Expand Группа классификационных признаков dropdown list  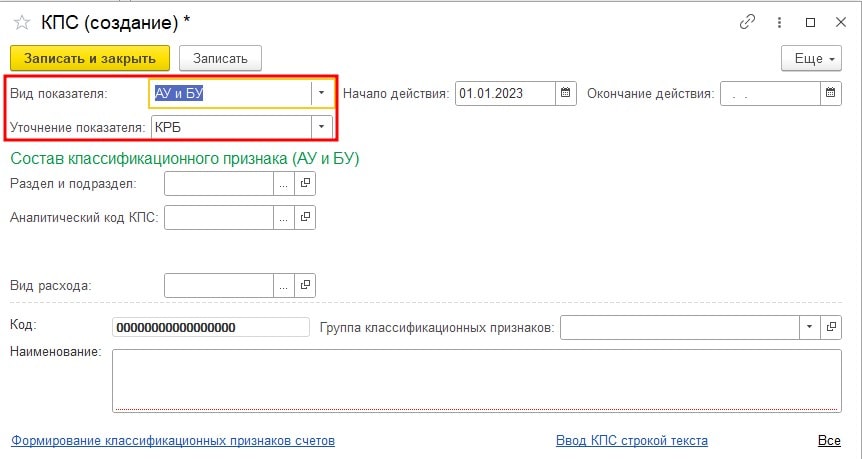click(808, 328)
